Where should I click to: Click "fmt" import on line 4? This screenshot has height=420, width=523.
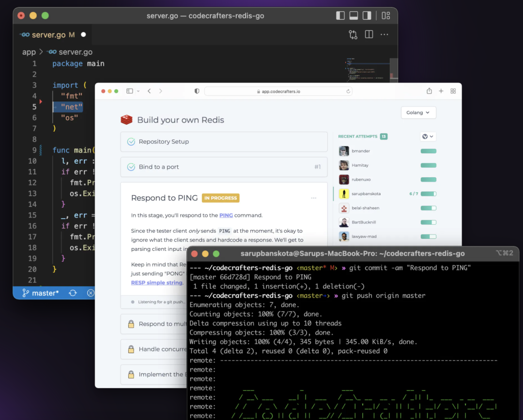71,96
